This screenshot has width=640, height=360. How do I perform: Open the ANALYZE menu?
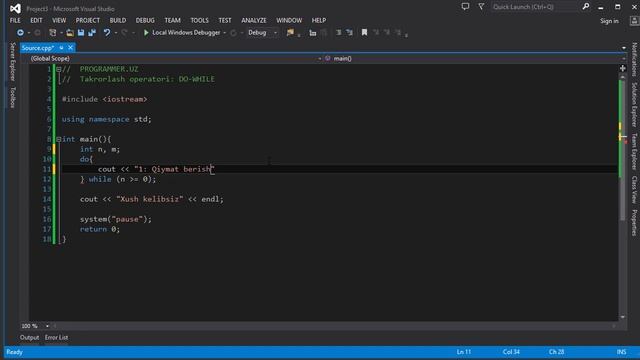pos(253,20)
